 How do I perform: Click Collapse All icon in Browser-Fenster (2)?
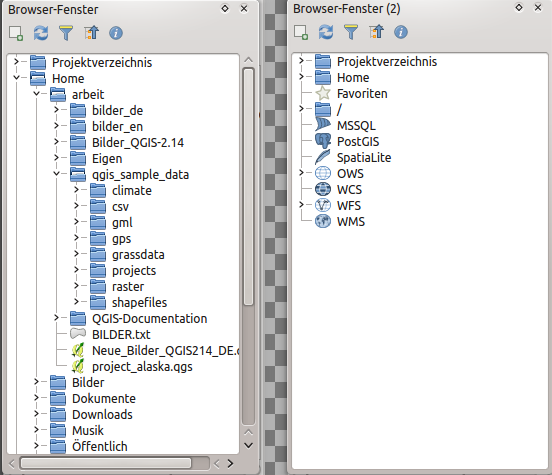click(376, 32)
